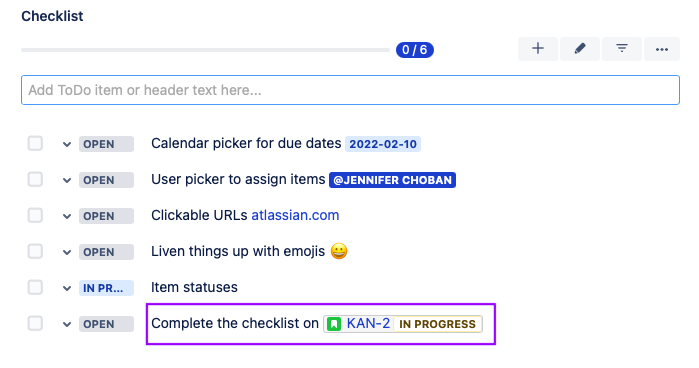Follow the atlassian.com link

click(x=295, y=215)
